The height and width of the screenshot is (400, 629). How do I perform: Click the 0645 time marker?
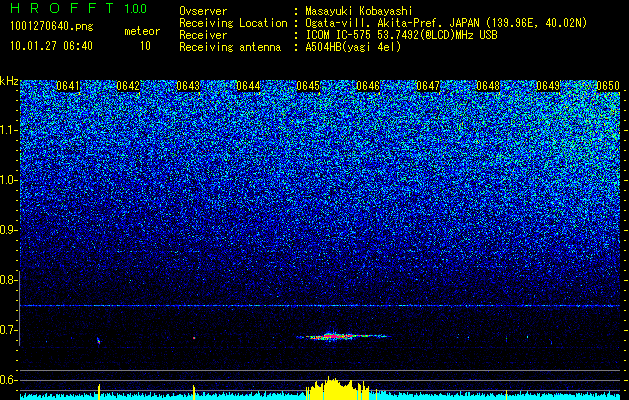coord(308,86)
